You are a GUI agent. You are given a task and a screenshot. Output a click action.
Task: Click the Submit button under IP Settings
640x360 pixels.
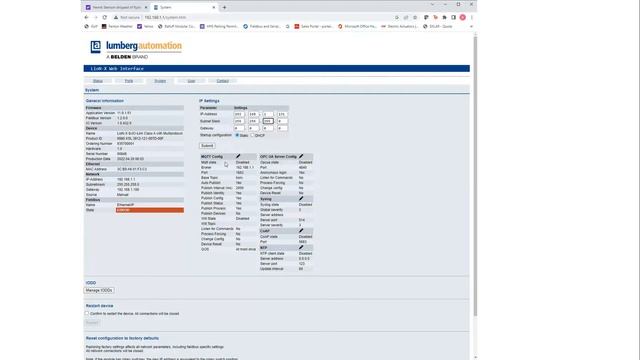point(207,146)
